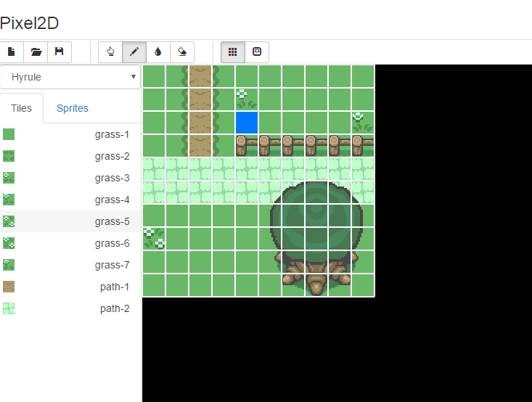This screenshot has height=402, width=532.
Task: Click the grass-3 tile thumbnail
Action: click(9, 178)
